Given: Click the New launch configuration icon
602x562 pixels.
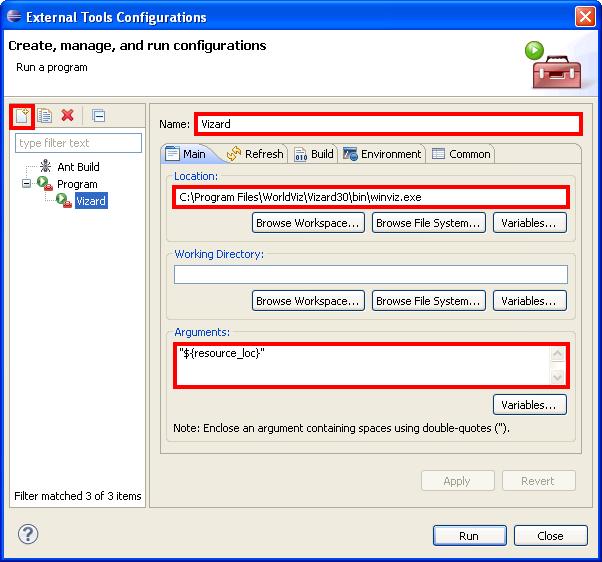Looking at the screenshot, I should pos(22,116).
